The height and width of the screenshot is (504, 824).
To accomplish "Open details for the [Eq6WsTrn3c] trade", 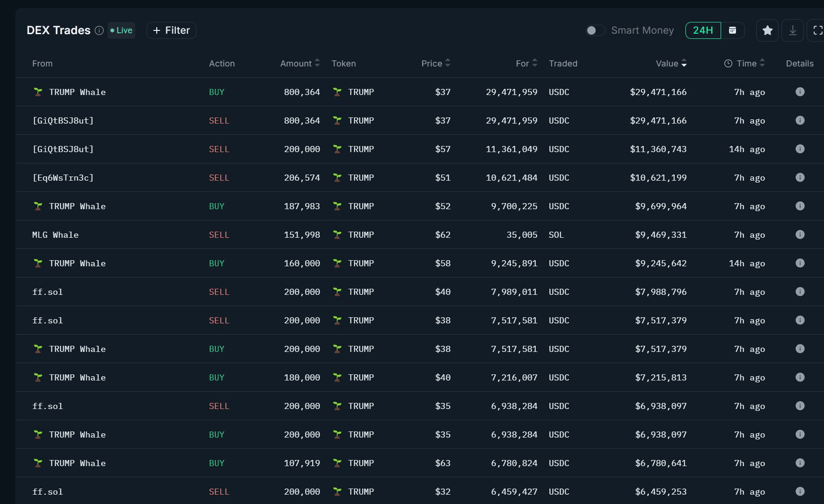I will pos(800,177).
